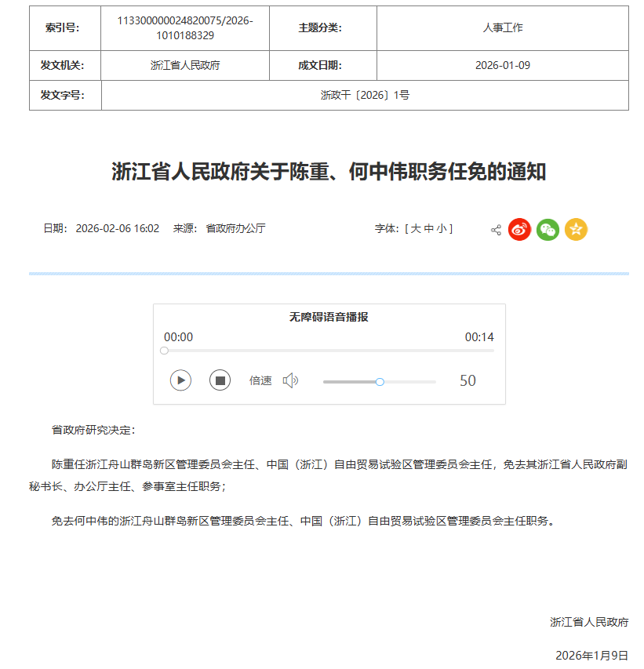Click the 无障碍语音播报 heading
644x669 pixels.
point(329,317)
